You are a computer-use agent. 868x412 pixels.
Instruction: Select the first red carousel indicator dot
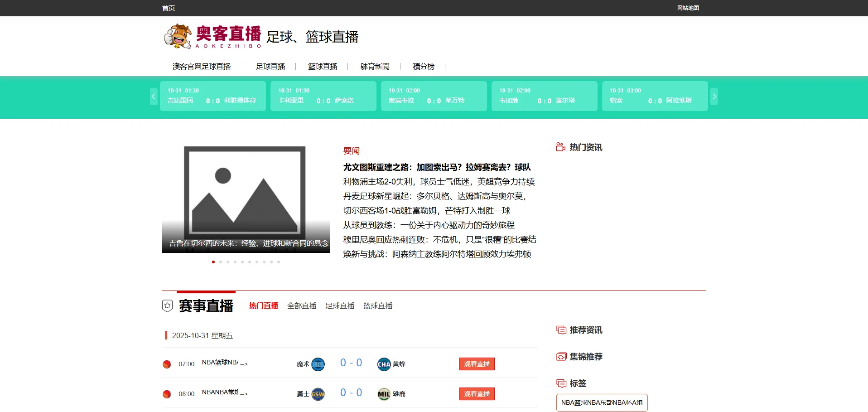tap(213, 262)
